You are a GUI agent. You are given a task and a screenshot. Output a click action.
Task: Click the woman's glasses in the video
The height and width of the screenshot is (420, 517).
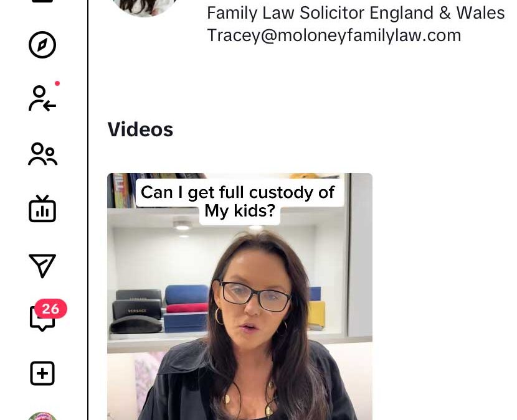[255, 296]
